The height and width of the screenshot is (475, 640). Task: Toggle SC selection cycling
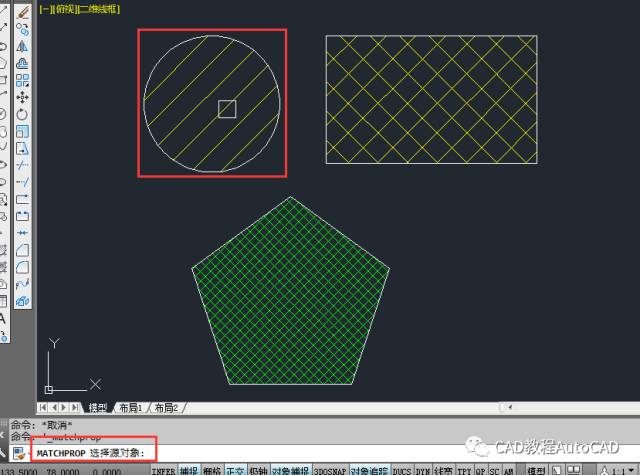coord(494,471)
